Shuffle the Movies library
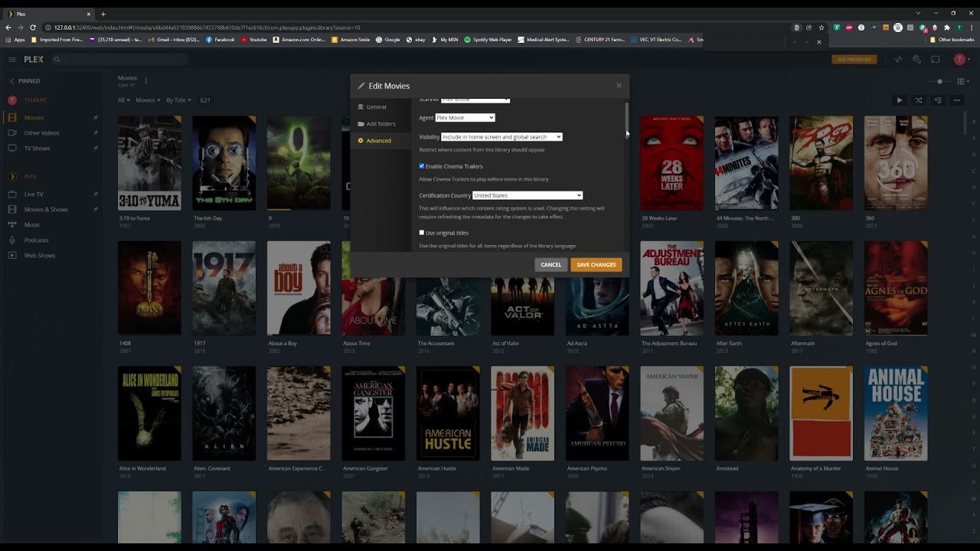Image resolution: width=980 pixels, height=551 pixels. (x=919, y=100)
